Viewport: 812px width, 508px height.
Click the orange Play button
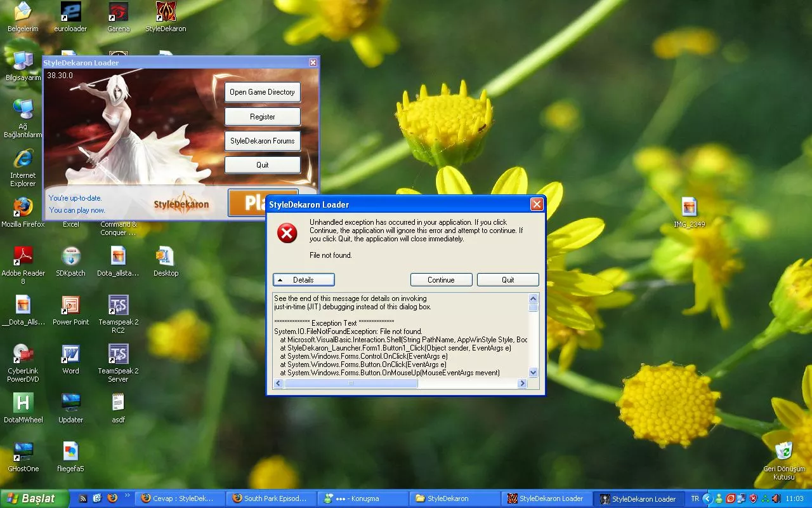(247, 203)
